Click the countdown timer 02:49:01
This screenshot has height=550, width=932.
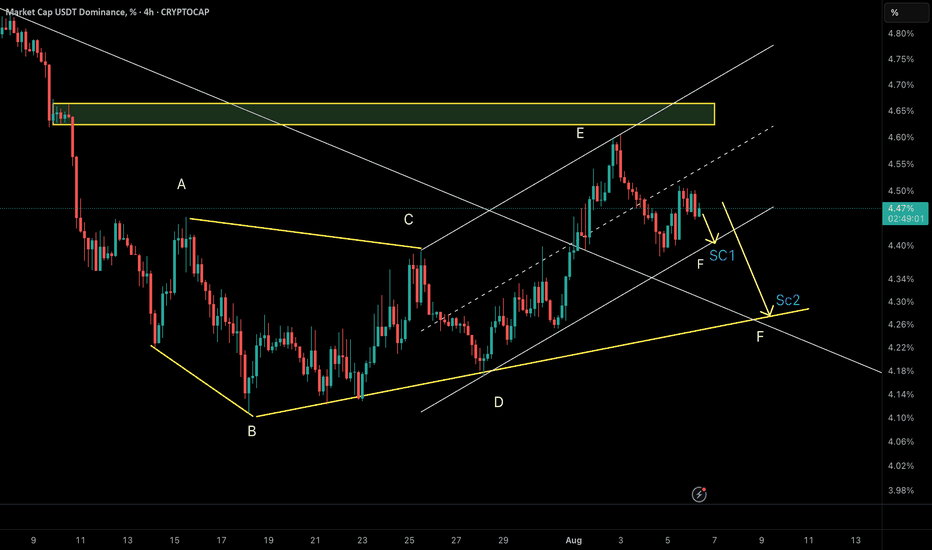click(x=906, y=219)
